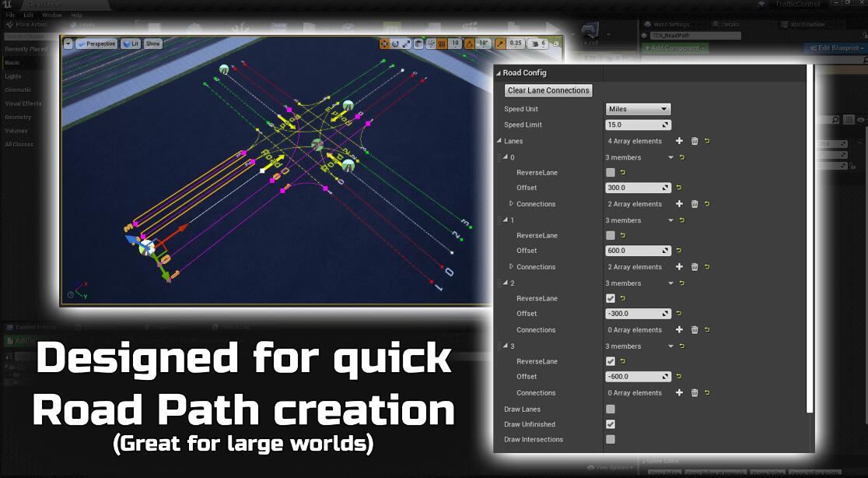
Task: Reset Lane 0 Offset to its default value
Action: click(x=679, y=188)
